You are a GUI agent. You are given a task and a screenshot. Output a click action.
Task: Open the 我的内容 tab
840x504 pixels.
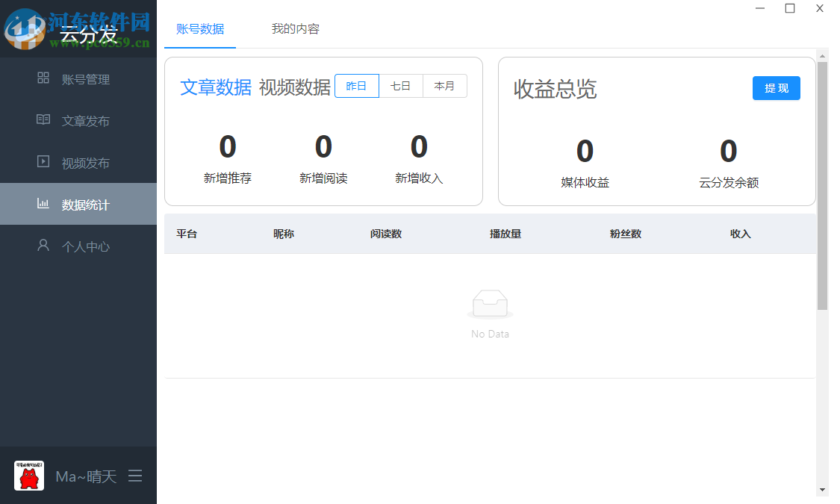[x=295, y=29]
